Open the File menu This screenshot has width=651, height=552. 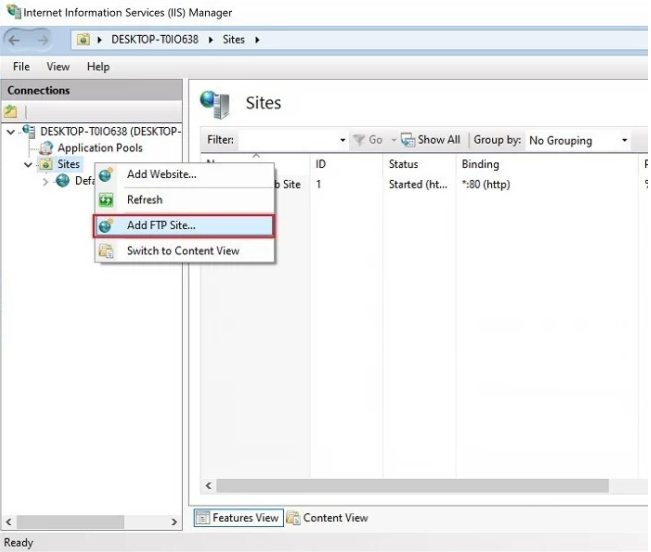tap(21, 67)
